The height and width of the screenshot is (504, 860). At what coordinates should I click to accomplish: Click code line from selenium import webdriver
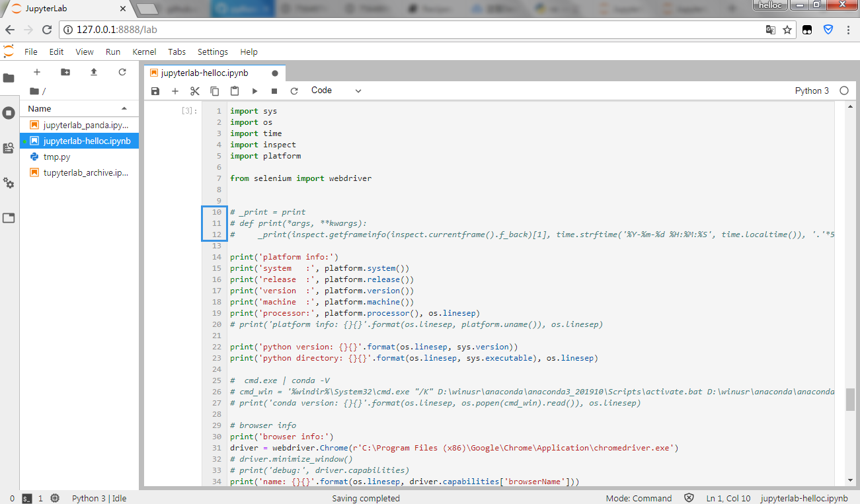tap(301, 178)
